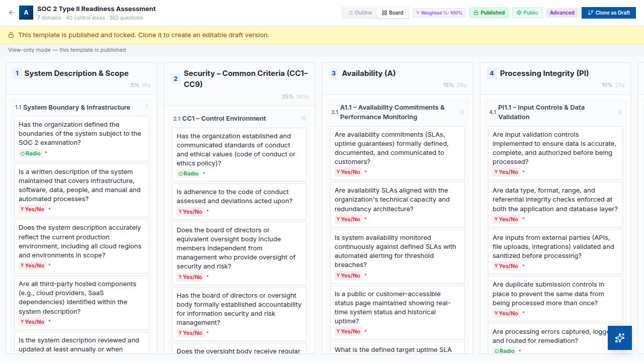Click Yes/No tag on adherence question
The image size is (644, 362).
tap(190, 212)
